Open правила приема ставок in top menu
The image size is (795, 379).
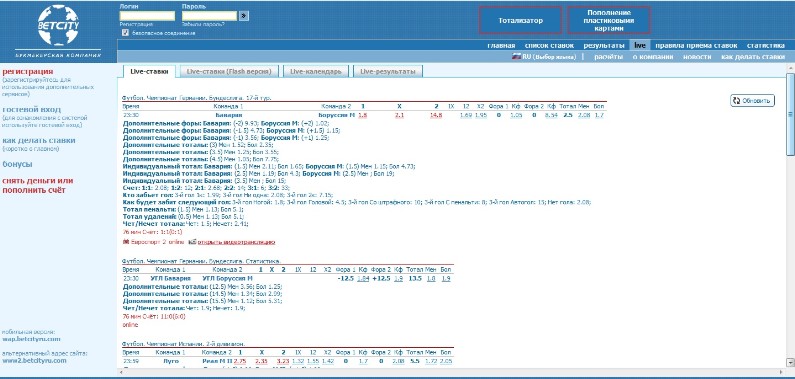(x=696, y=45)
